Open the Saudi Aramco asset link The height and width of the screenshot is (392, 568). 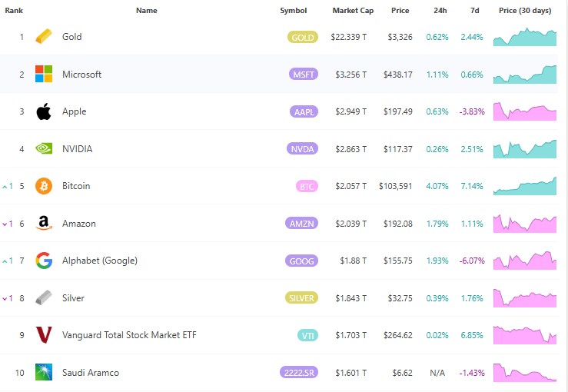(91, 373)
